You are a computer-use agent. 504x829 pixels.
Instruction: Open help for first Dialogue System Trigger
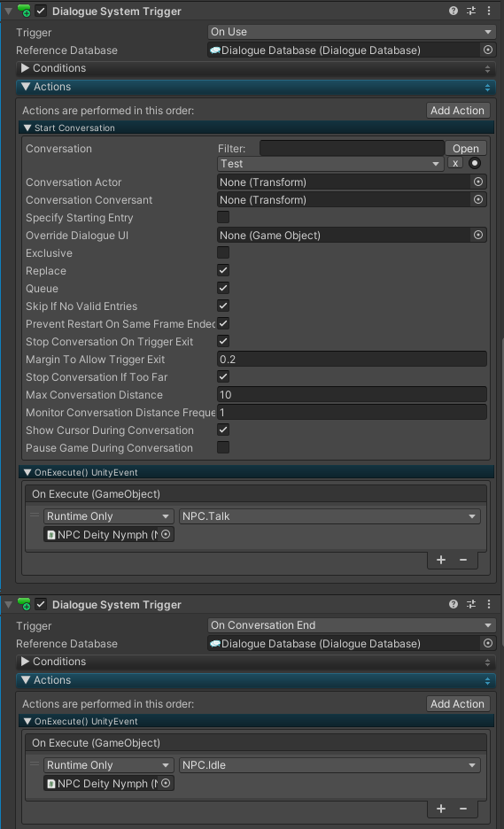click(x=454, y=11)
